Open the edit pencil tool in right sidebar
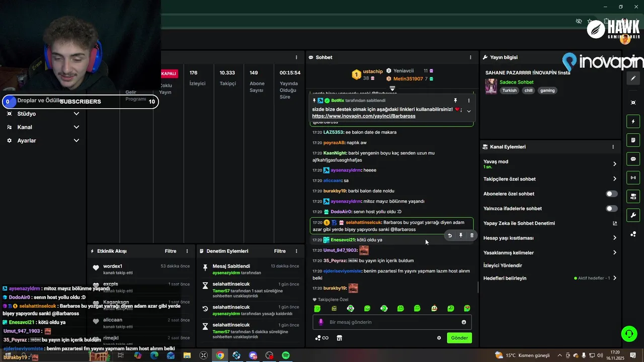This screenshot has height=362, width=644. click(633, 78)
